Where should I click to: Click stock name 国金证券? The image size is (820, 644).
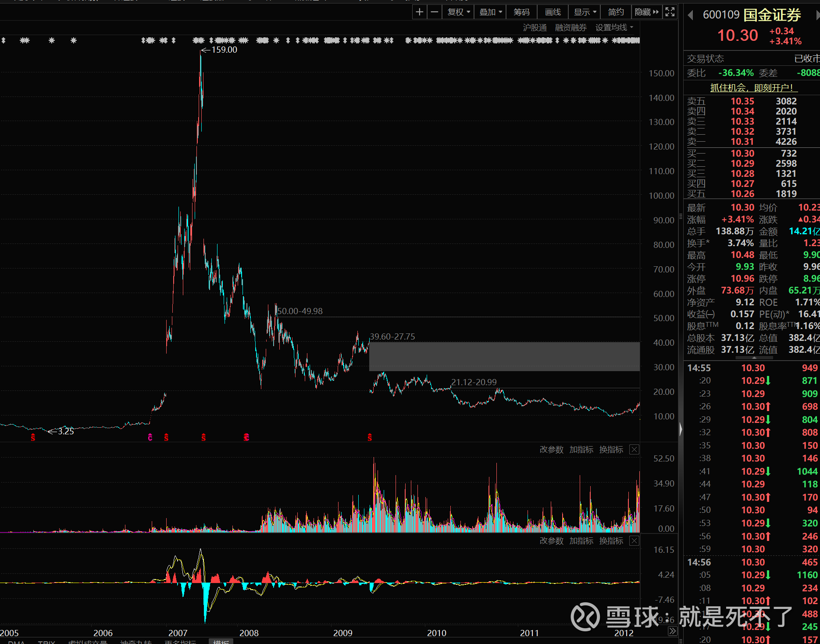click(772, 15)
